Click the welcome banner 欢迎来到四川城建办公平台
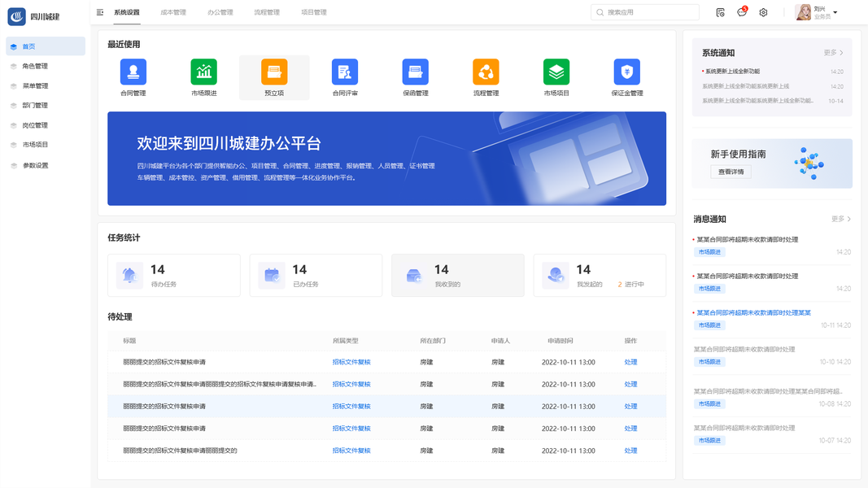The height and width of the screenshot is (488, 868). [x=386, y=159]
